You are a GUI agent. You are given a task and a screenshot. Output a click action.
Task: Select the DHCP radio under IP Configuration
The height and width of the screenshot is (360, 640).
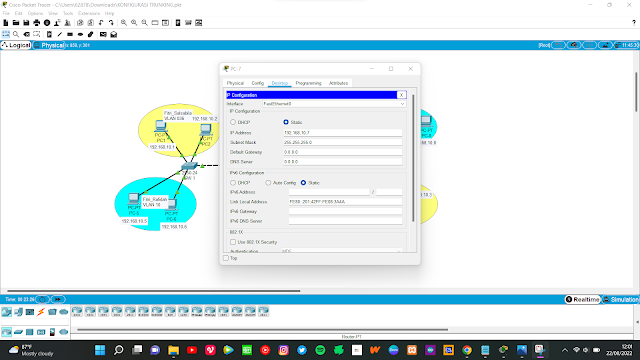point(233,122)
